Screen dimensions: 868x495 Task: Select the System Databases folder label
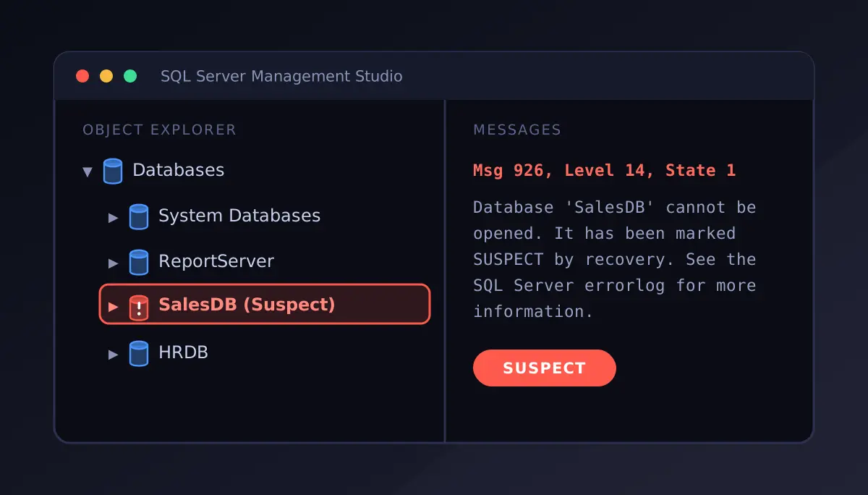click(239, 216)
